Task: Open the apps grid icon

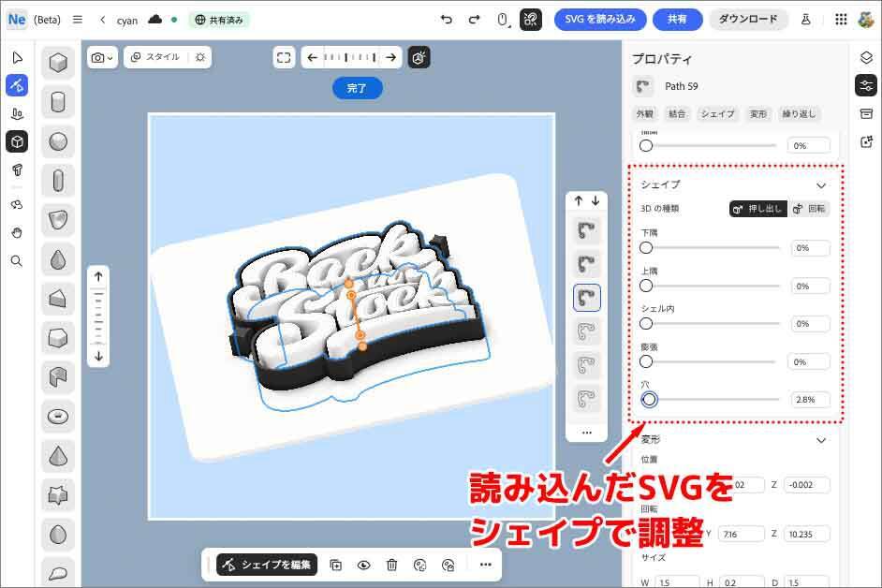Action: tap(841, 20)
